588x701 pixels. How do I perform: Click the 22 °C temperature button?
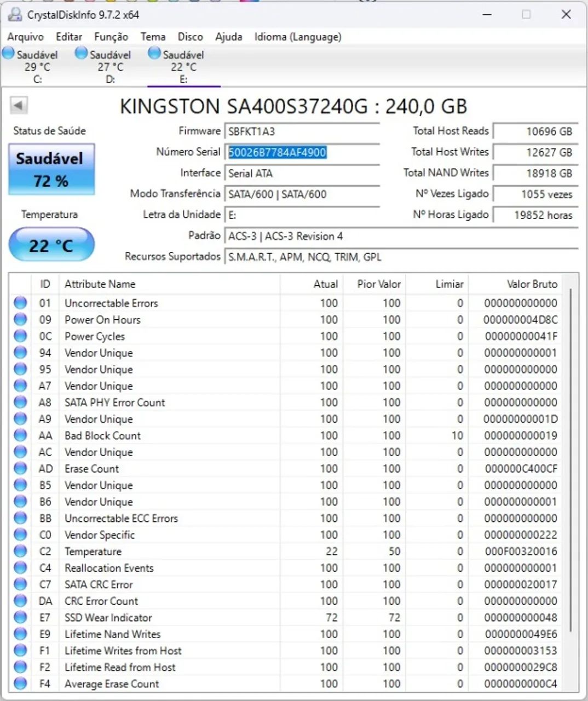[x=51, y=245]
